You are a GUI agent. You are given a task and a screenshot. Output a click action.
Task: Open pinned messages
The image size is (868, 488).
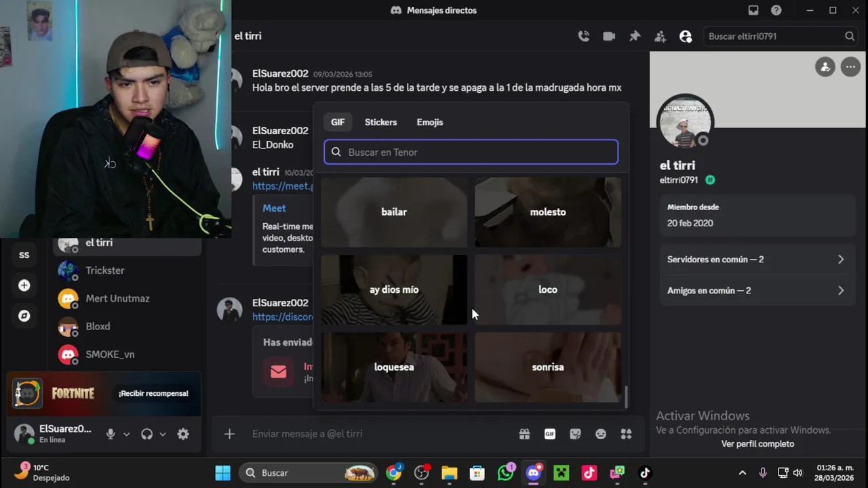tap(635, 37)
